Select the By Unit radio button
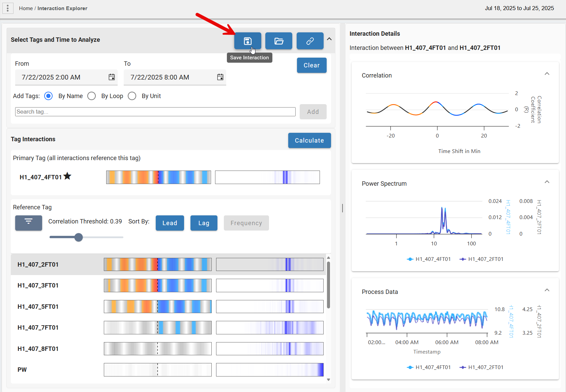The height and width of the screenshot is (392, 566). (132, 96)
